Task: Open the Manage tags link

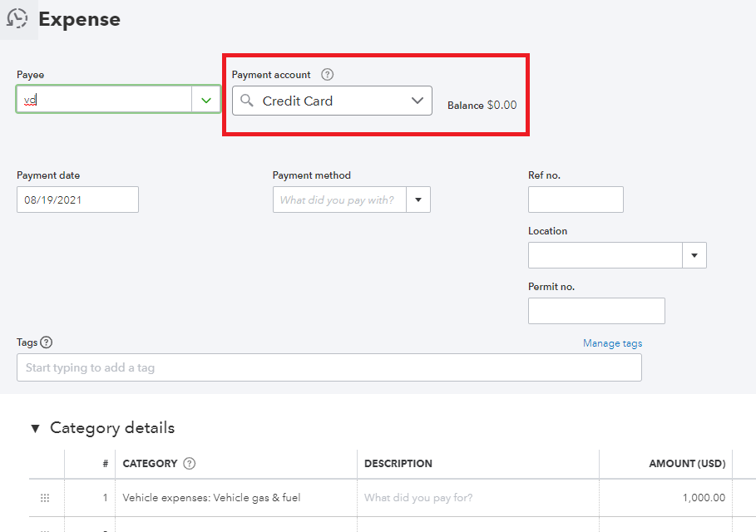Action: [x=612, y=343]
